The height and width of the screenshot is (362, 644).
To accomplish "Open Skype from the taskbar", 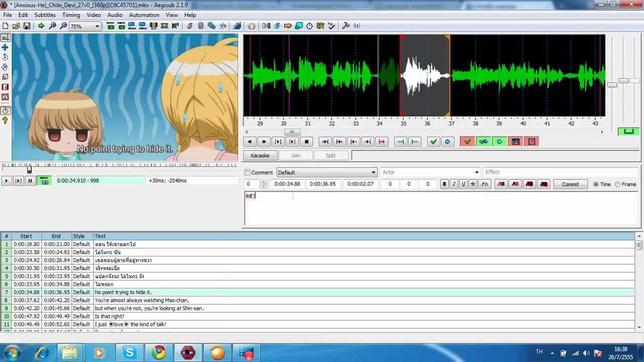I will tap(129, 353).
